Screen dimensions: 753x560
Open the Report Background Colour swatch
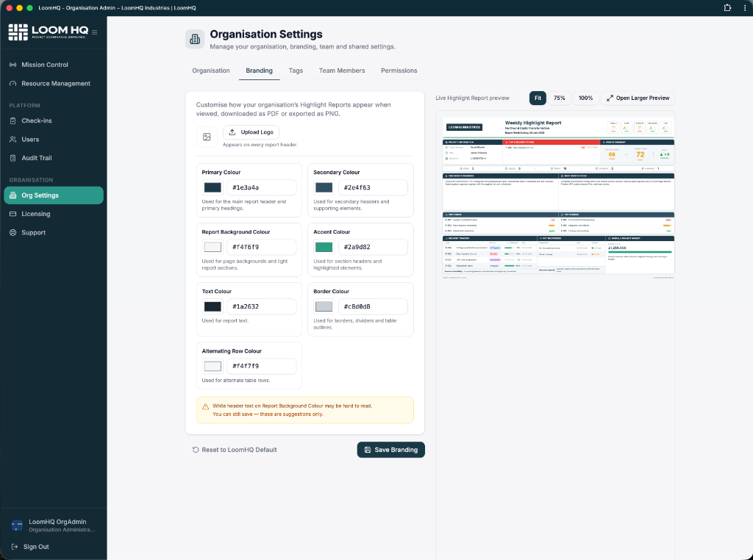[x=213, y=247]
